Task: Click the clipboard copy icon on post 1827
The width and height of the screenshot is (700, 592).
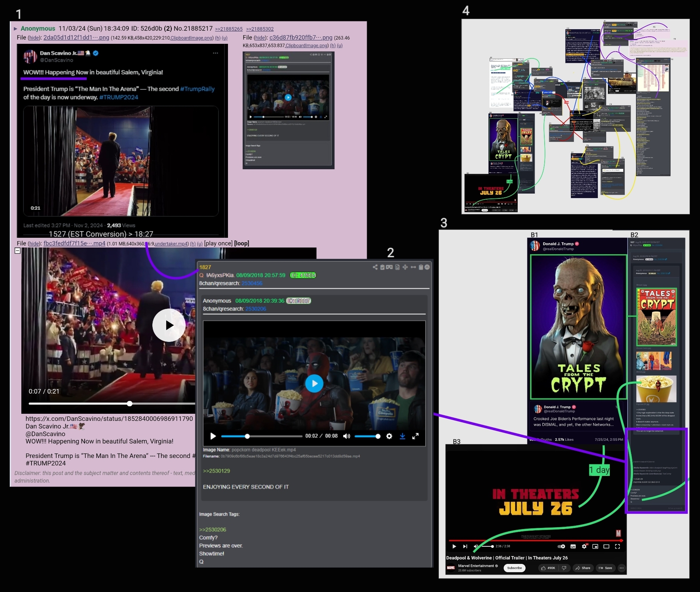Action: point(421,267)
